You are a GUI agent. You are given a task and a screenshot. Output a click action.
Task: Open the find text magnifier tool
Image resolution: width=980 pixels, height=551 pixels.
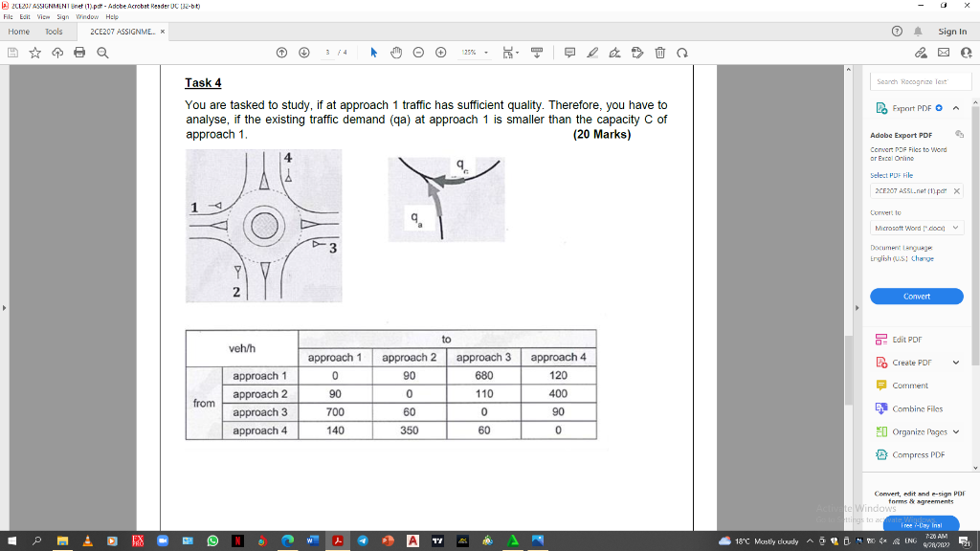[x=102, y=54]
